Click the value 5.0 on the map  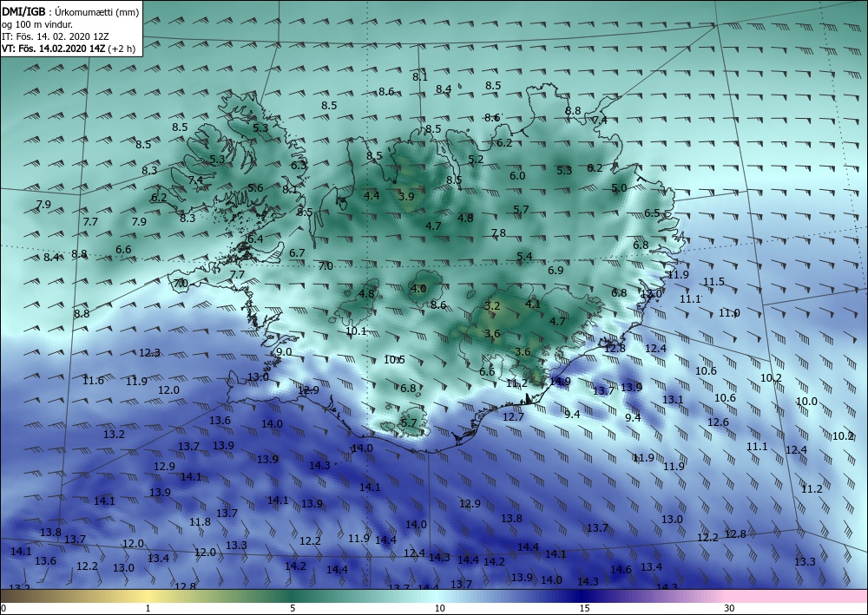click(619, 188)
